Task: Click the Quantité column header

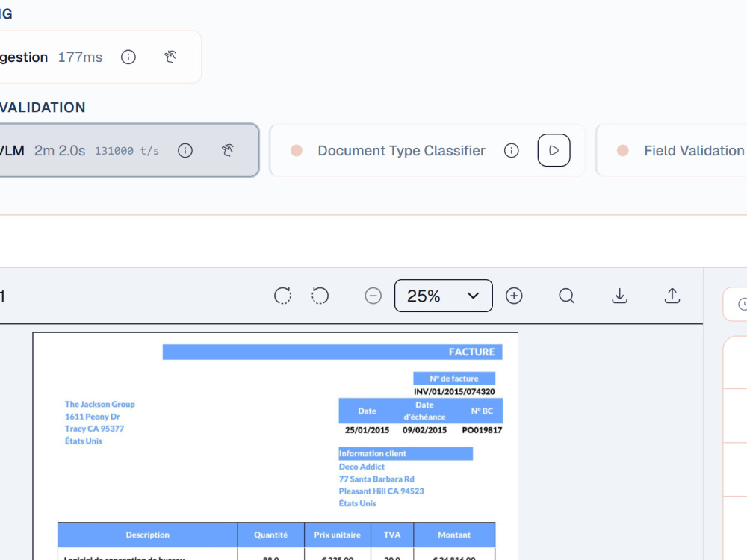Action: [270, 535]
